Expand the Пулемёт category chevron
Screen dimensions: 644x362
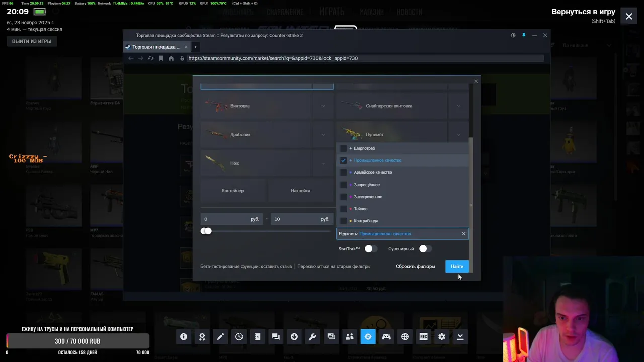[458, 135]
